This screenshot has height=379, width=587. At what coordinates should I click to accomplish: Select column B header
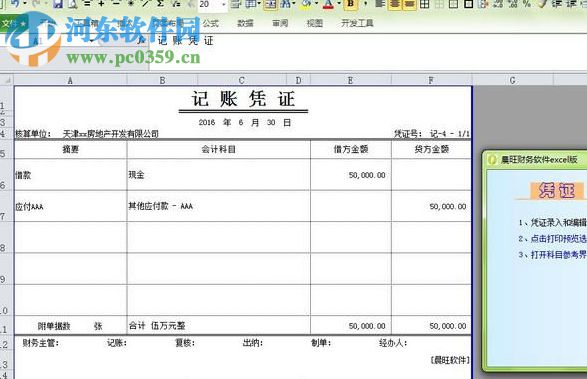pos(162,80)
